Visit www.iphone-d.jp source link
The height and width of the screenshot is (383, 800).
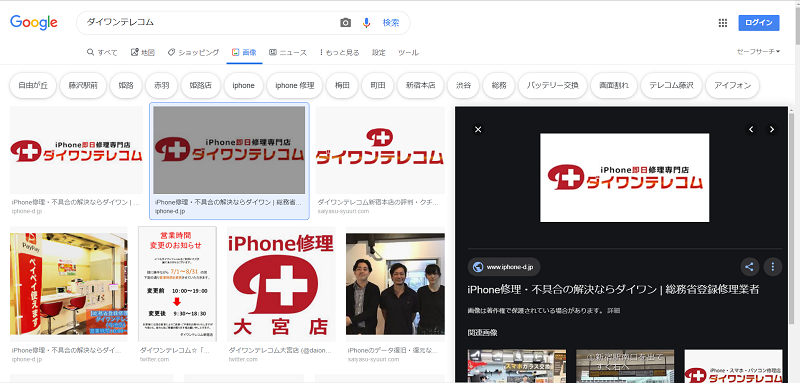[x=504, y=267]
